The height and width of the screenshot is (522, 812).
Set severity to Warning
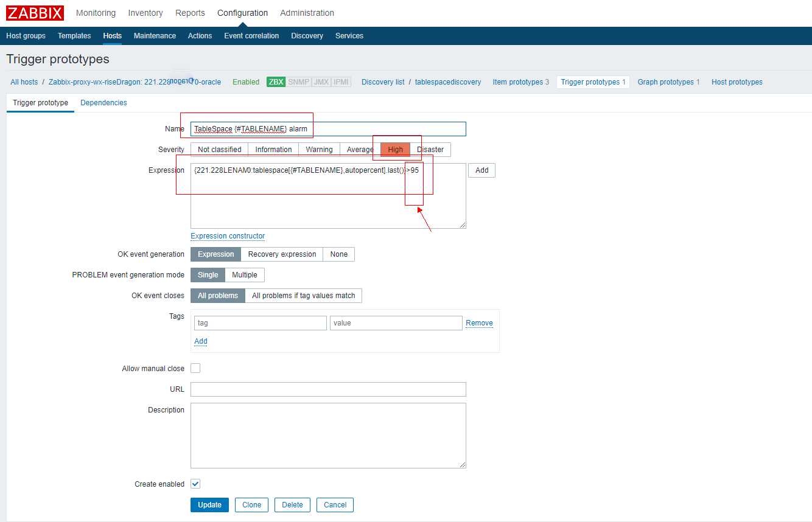click(x=319, y=150)
